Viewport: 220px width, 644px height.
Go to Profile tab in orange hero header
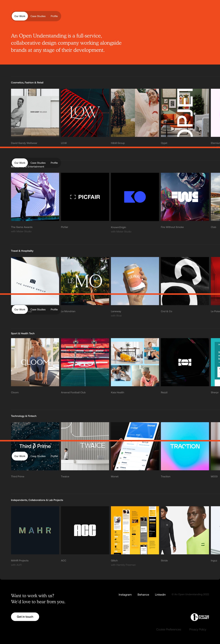coord(54,16)
